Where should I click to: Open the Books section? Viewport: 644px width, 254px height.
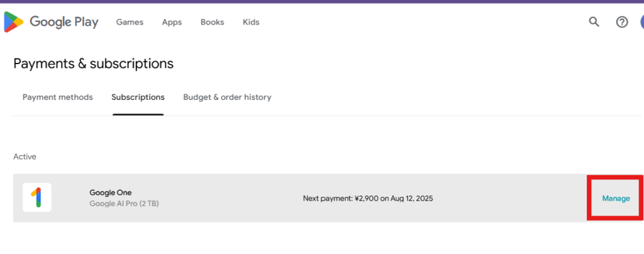point(213,22)
